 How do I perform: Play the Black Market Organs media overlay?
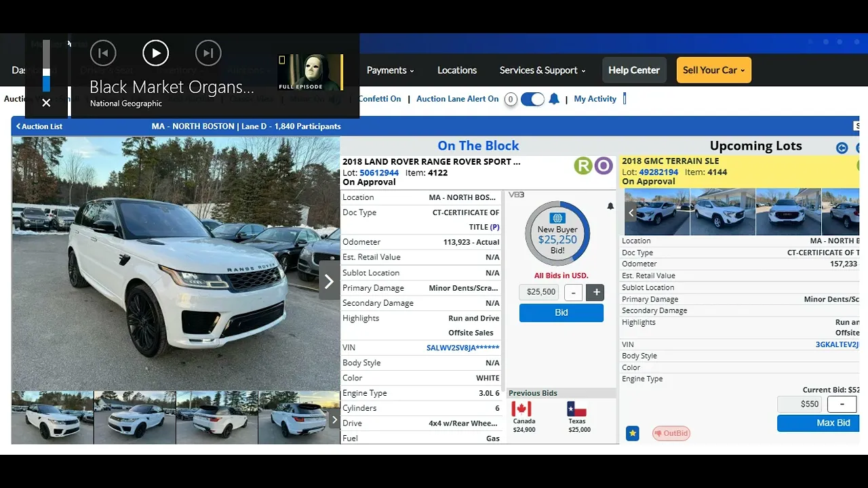tap(156, 53)
